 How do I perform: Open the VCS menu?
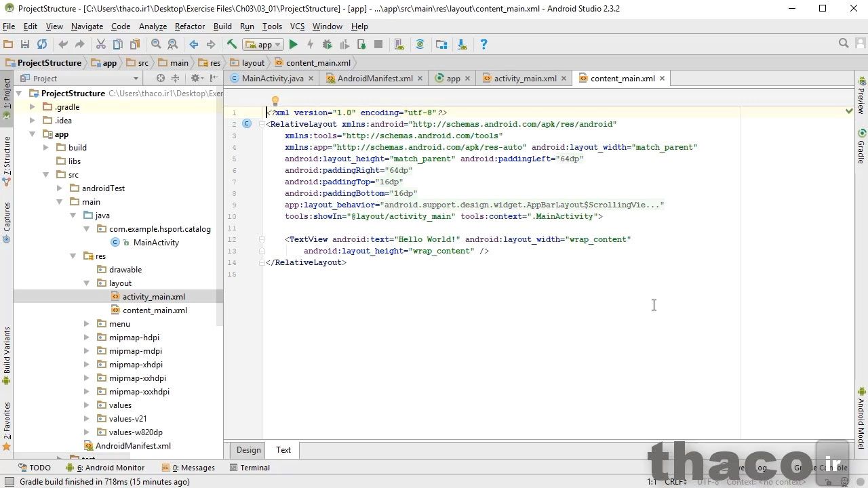pos(297,26)
